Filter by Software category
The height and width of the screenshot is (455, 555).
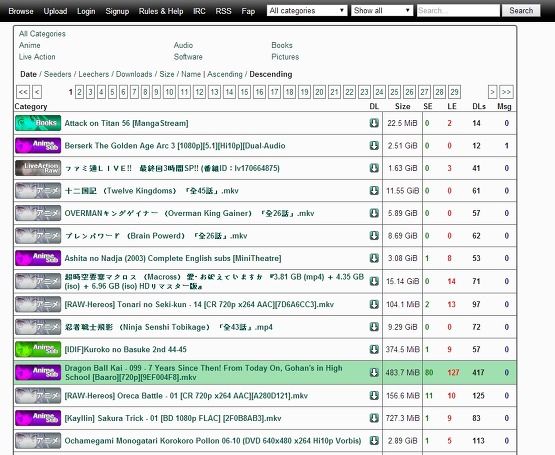(x=188, y=57)
